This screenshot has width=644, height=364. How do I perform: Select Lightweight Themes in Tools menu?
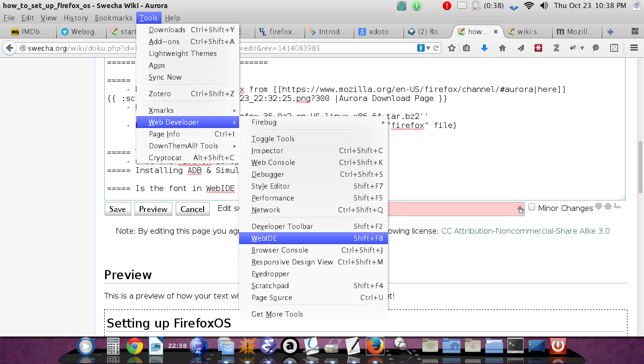pyautogui.click(x=188, y=53)
